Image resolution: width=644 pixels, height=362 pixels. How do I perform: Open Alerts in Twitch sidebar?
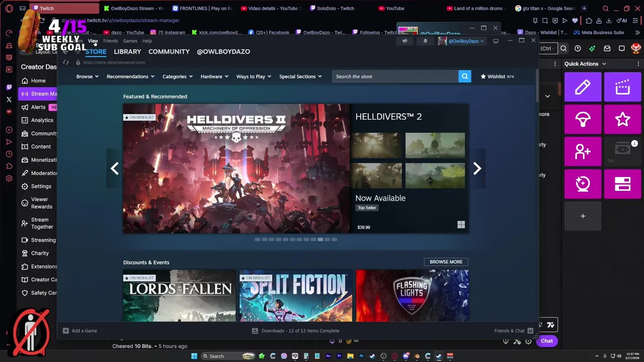point(38,107)
